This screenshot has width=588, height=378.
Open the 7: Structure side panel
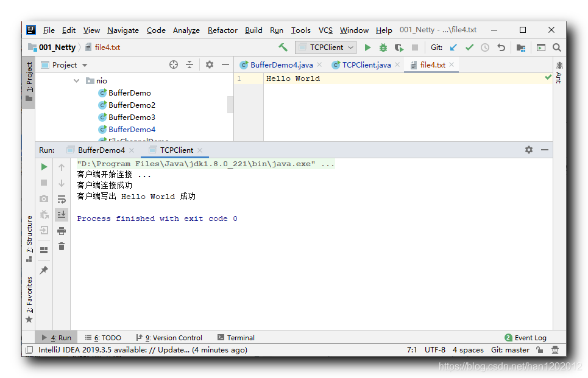point(29,239)
